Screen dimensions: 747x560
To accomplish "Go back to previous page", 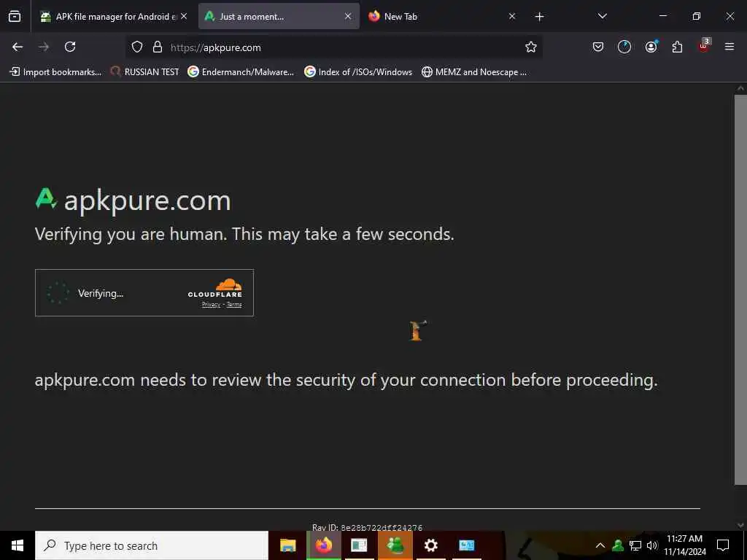I will coord(18,47).
